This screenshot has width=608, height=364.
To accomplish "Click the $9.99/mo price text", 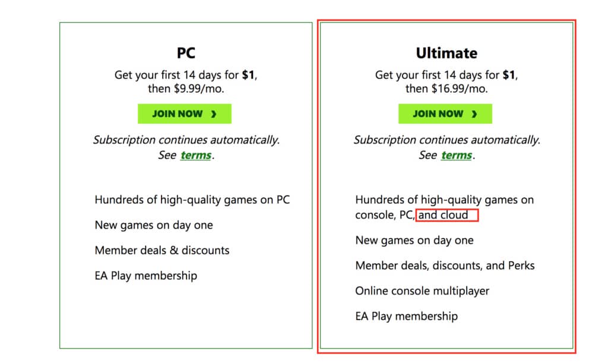I will coord(198,88).
